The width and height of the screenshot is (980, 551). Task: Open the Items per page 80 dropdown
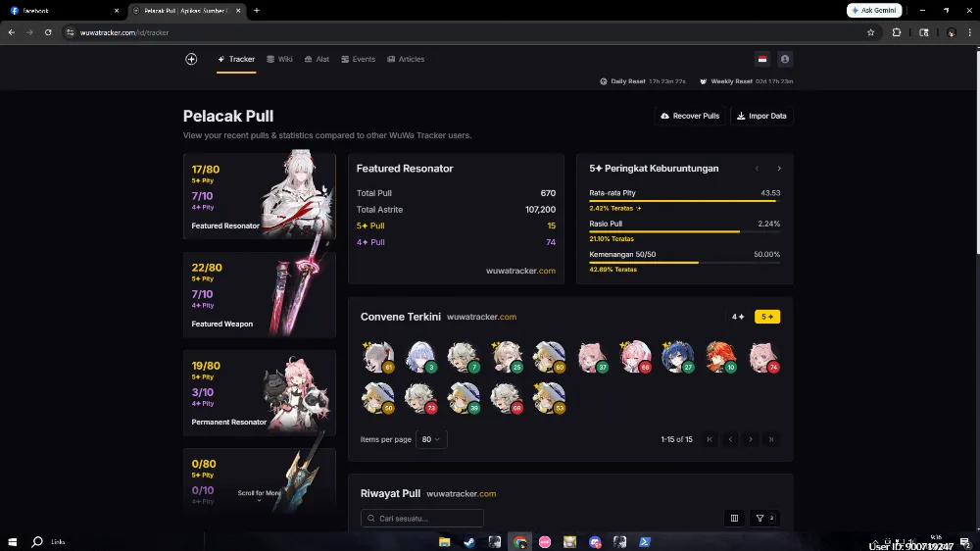(431, 439)
